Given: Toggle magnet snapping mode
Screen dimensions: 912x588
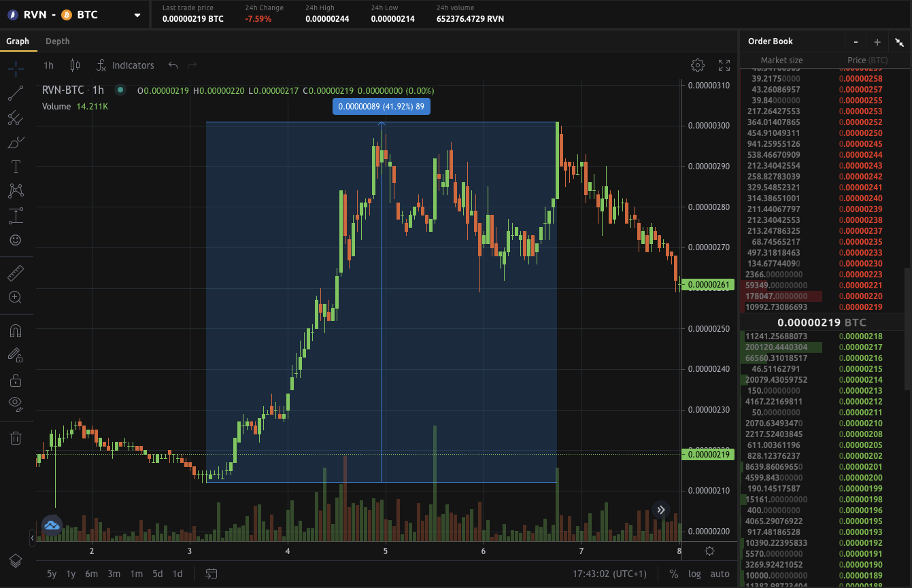Looking at the screenshot, I should coord(16,330).
